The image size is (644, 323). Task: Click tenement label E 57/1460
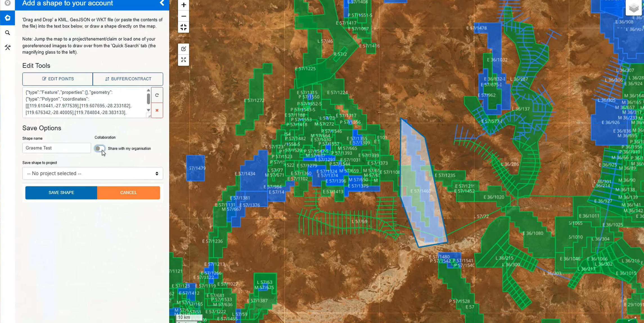point(420,191)
